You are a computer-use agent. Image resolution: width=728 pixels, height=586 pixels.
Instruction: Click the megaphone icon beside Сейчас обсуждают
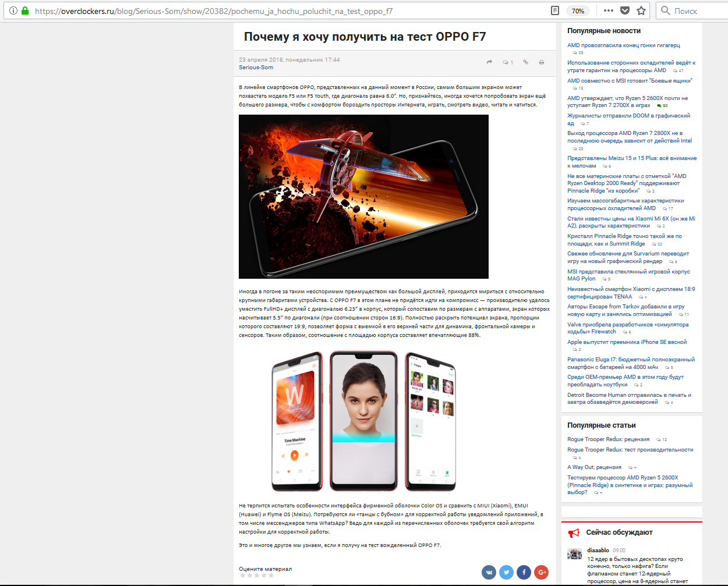[x=574, y=532]
